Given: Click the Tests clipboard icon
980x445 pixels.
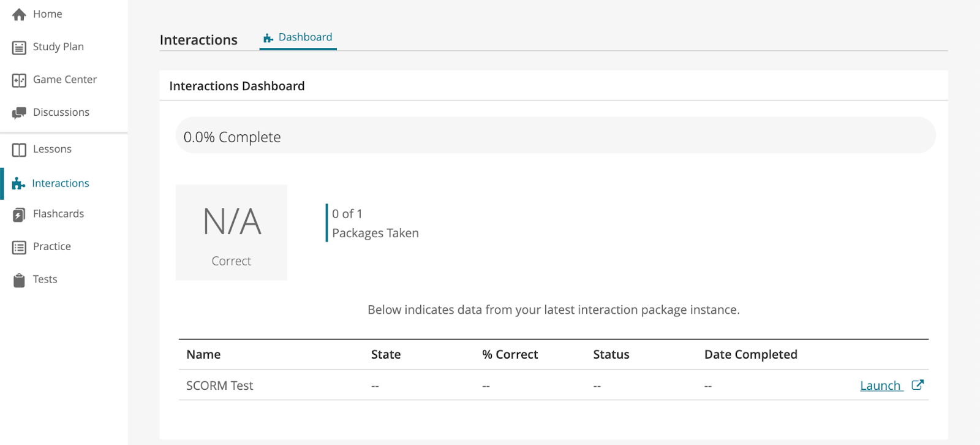Looking at the screenshot, I should click(19, 280).
